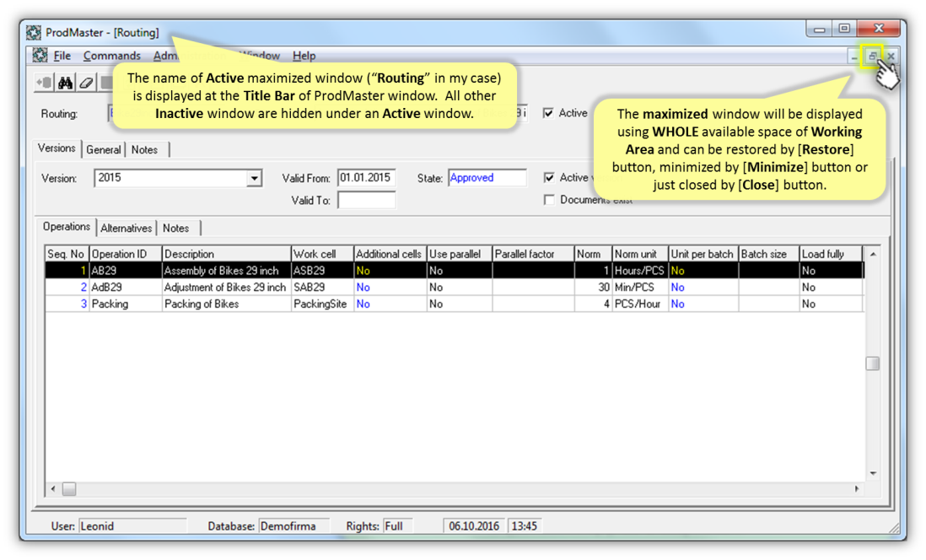This screenshot has width=926, height=560.
Task: Click the Rights field showing Full
Action: click(x=397, y=525)
